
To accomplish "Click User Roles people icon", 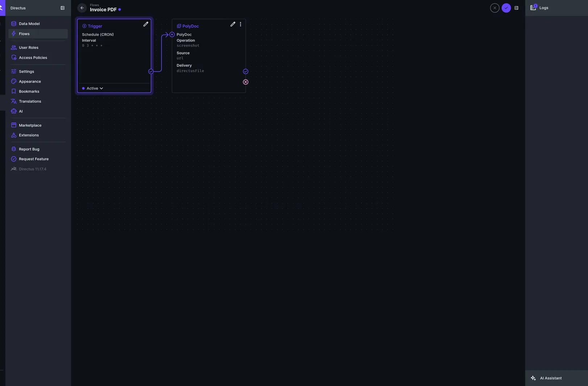I will point(13,48).
